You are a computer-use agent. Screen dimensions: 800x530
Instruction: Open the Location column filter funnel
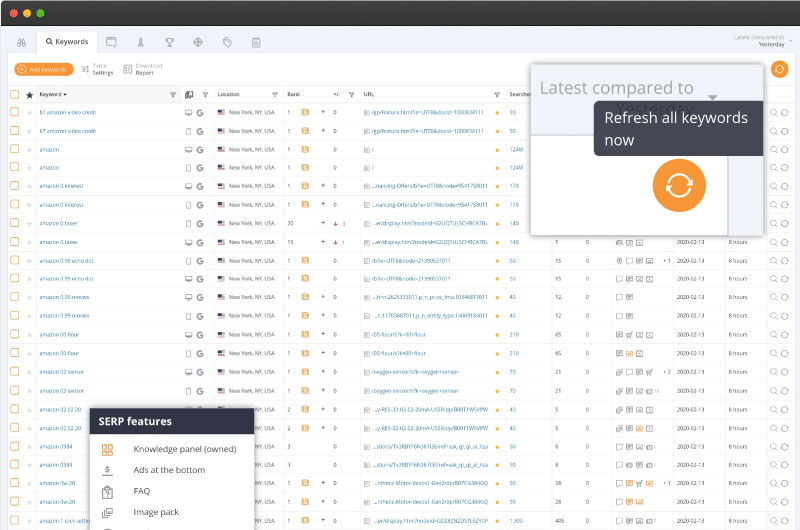pyautogui.click(x=275, y=95)
